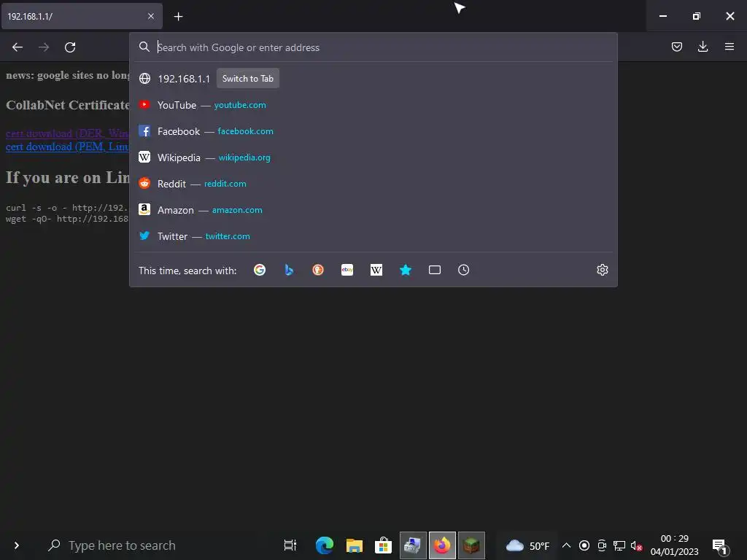The image size is (747, 560).
Task: Focus the Search with Google address field
Action: 373,47
